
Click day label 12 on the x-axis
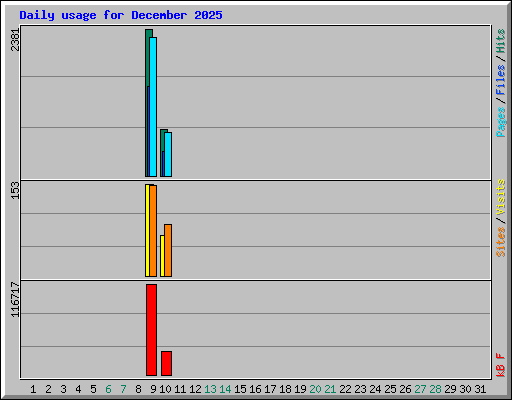tap(195, 389)
